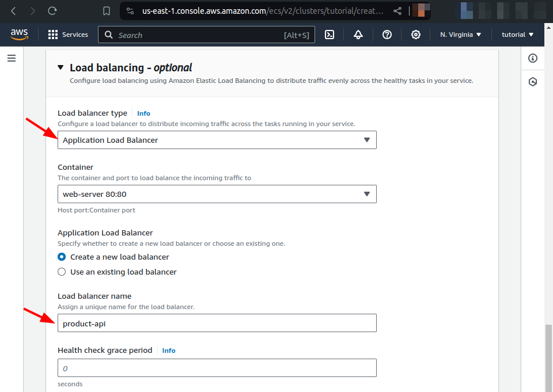
Task: Collapse the Load balancing optional section
Action: [60, 67]
